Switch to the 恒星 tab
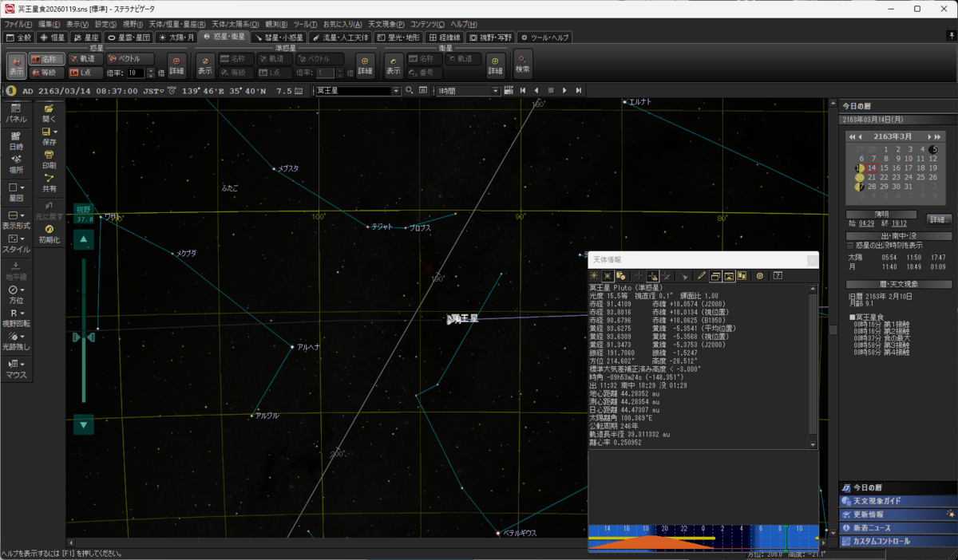958x560 pixels. click(x=53, y=37)
